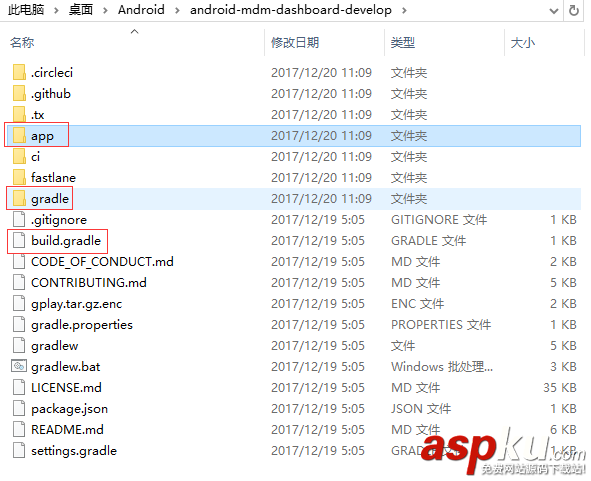Screen dimensions: 591x481
Task: Select the package.json file name
Action: (69, 409)
